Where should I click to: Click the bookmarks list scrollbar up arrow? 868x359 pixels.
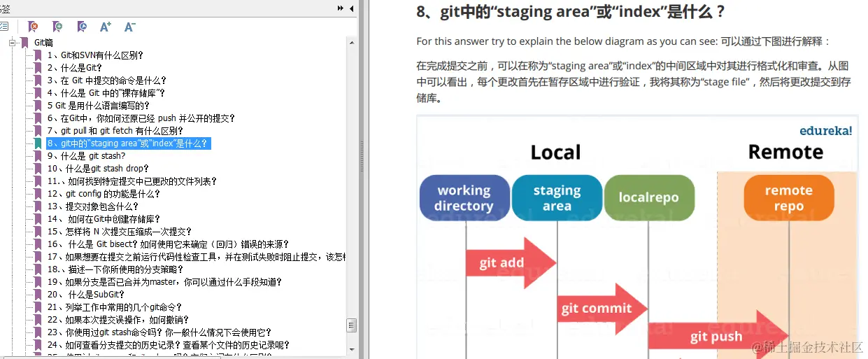point(352,42)
